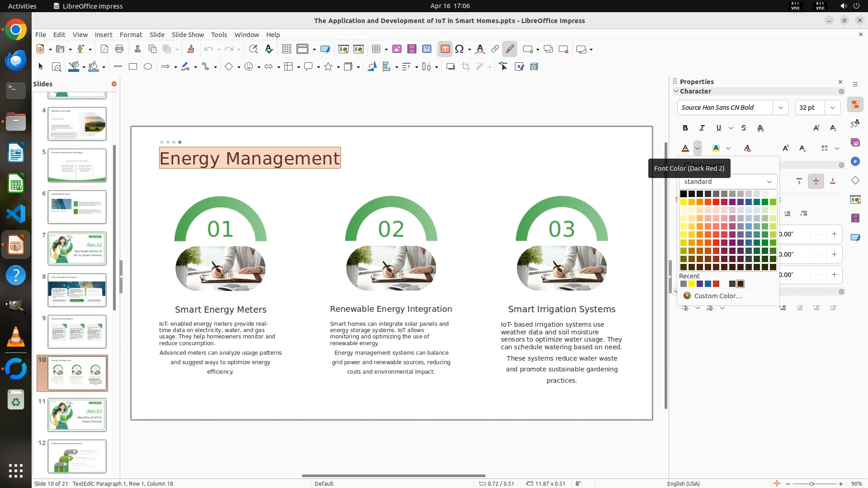868x488 pixels.
Task: Collapse the Character section header
Action: [x=695, y=91]
